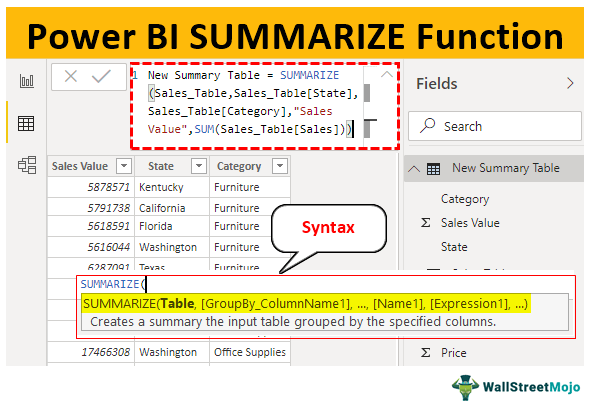The image size is (590, 408).
Task: Open Category column filter dropdown
Action: (x=280, y=166)
